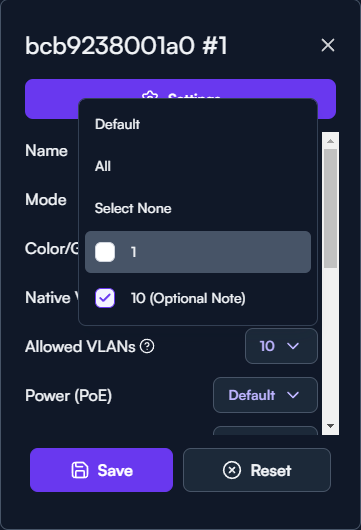The image size is (361, 530).
Task: Reset the port configuration
Action: [257, 470]
